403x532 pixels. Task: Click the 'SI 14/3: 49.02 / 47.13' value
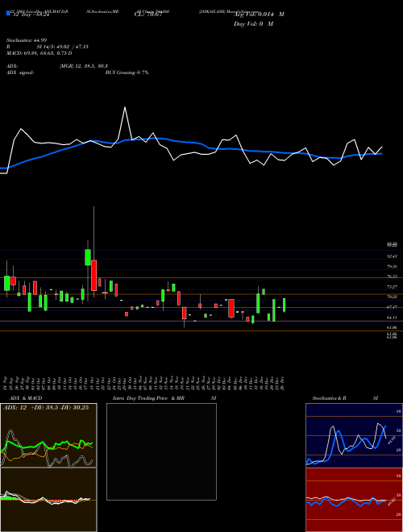(x=62, y=47)
